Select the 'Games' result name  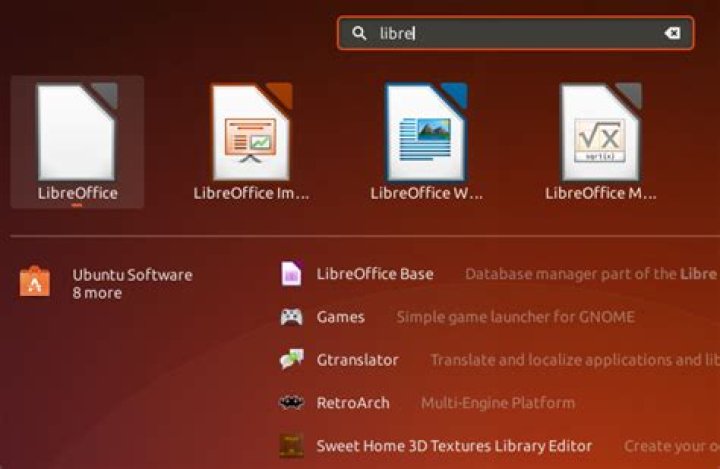(x=340, y=317)
